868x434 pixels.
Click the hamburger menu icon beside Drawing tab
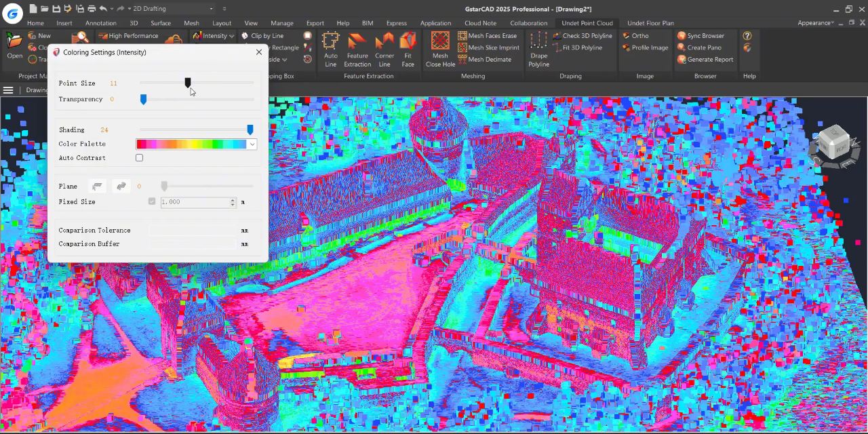(x=8, y=90)
